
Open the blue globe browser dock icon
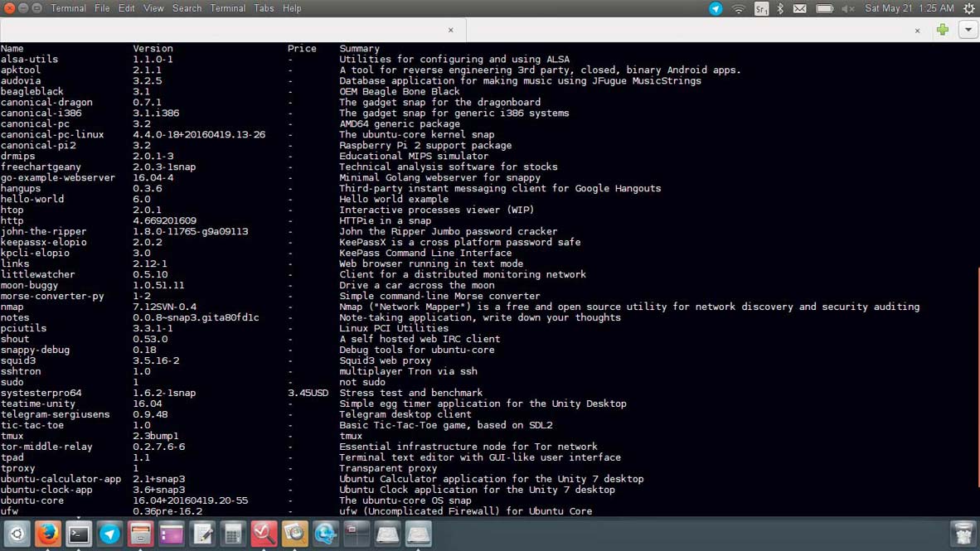pyautogui.click(x=326, y=534)
